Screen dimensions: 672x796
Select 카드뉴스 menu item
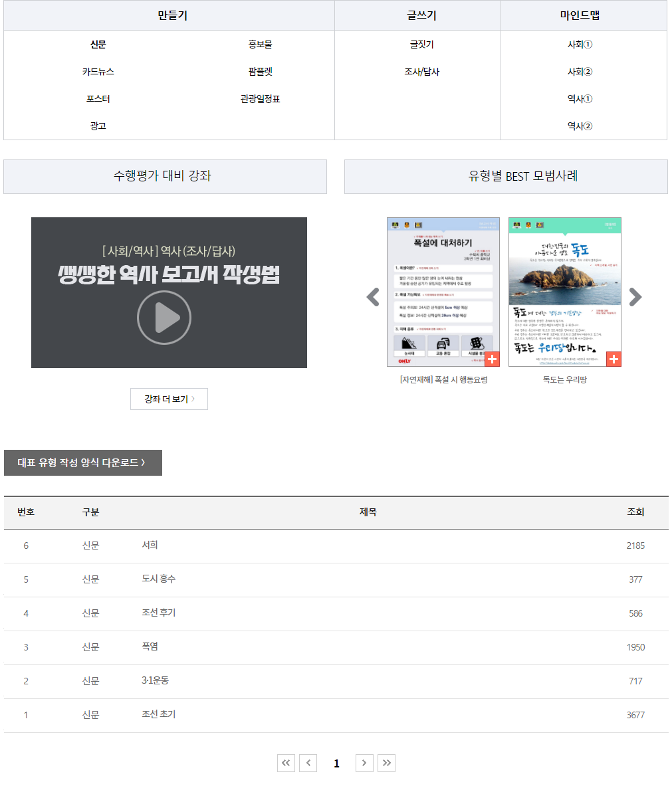point(98,72)
